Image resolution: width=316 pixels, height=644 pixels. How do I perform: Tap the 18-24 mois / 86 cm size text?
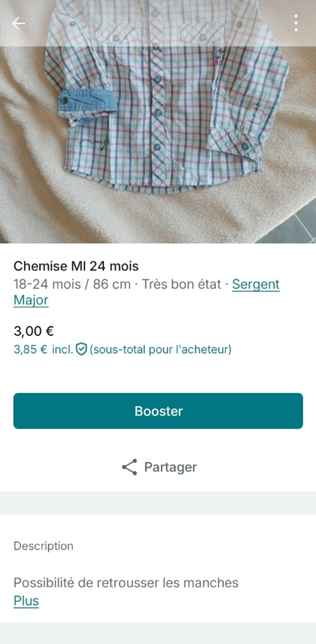coord(72,285)
